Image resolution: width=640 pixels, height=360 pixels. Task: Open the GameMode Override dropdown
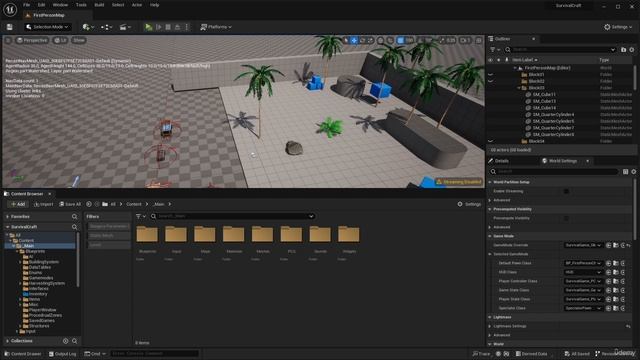tap(583, 245)
